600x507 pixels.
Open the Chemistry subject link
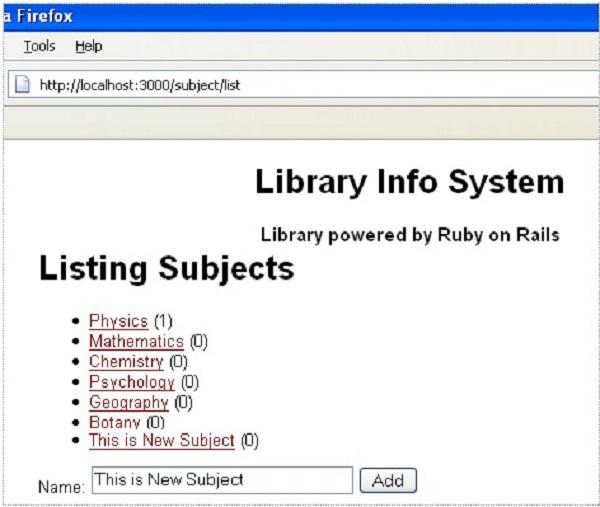click(126, 362)
